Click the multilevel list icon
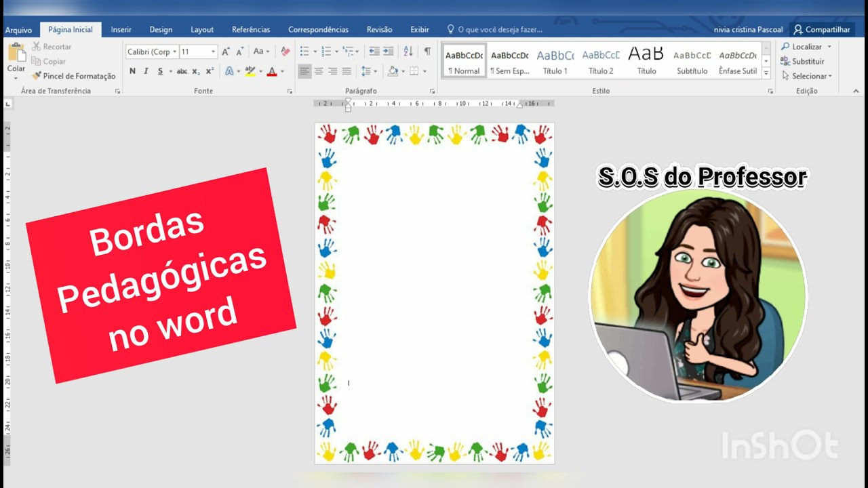 pyautogui.click(x=348, y=52)
